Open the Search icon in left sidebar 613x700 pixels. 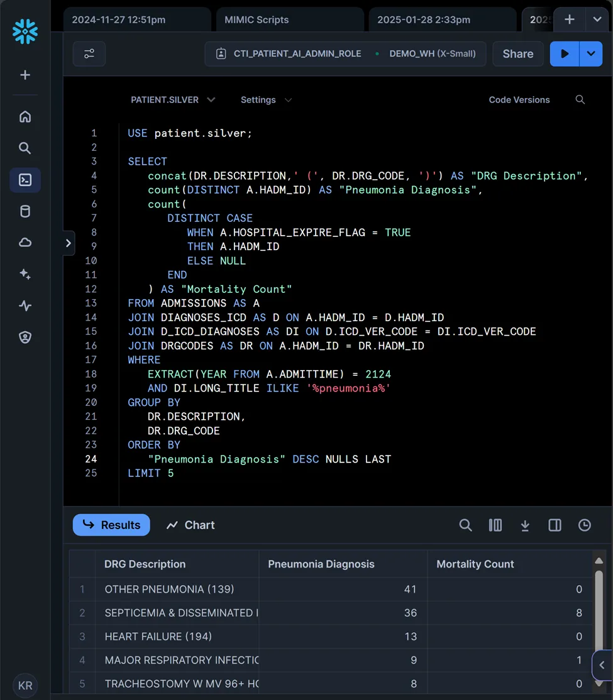tap(25, 148)
